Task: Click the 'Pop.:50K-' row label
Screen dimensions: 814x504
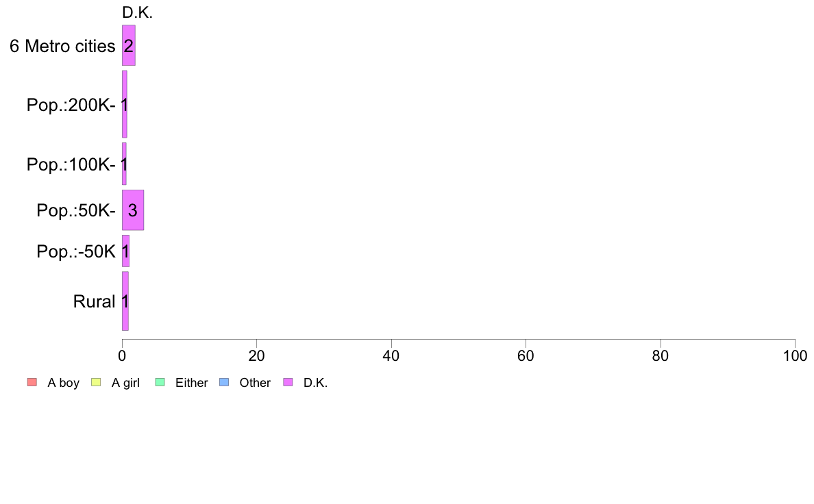Action: click(x=76, y=210)
